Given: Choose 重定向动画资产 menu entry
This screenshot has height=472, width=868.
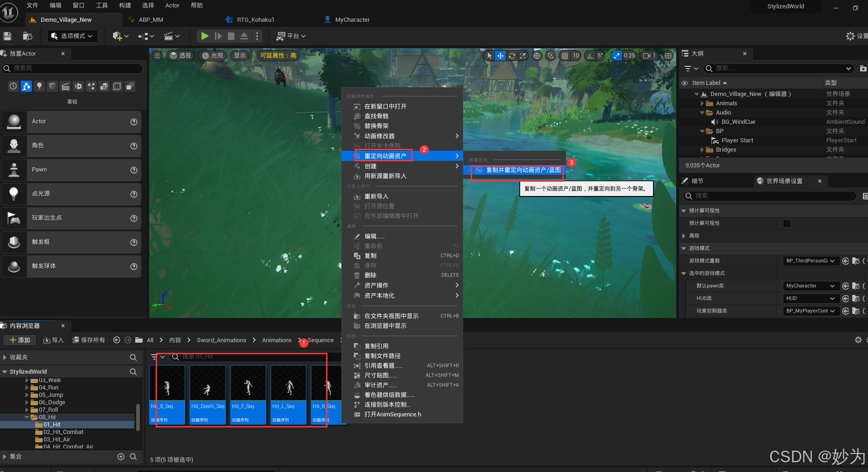Looking at the screenshot, I should tap(402, 156).
